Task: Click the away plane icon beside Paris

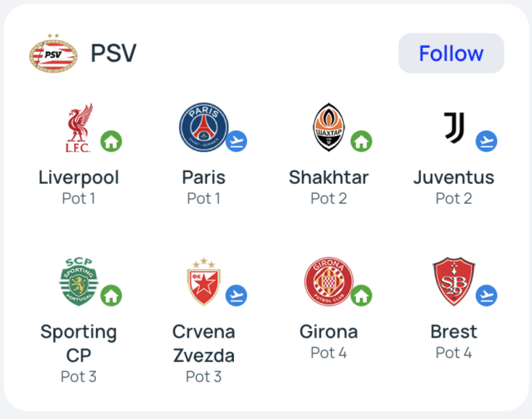Action: tap(236, 141)
